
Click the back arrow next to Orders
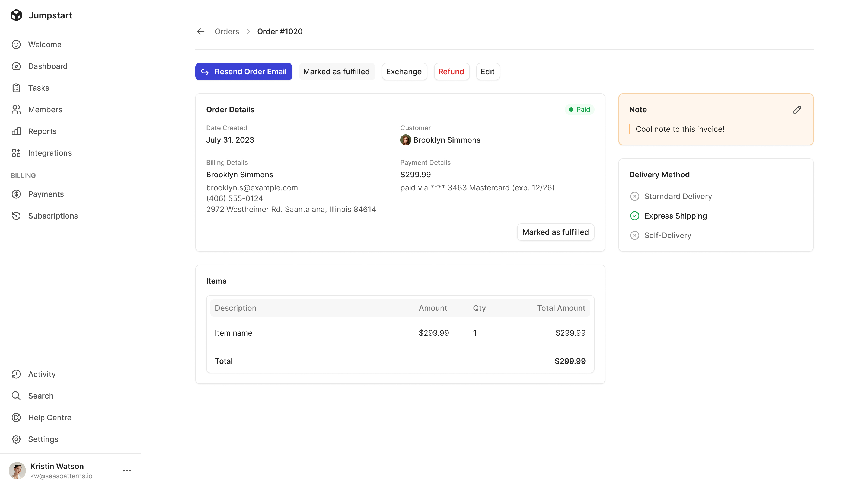(201, 31)
